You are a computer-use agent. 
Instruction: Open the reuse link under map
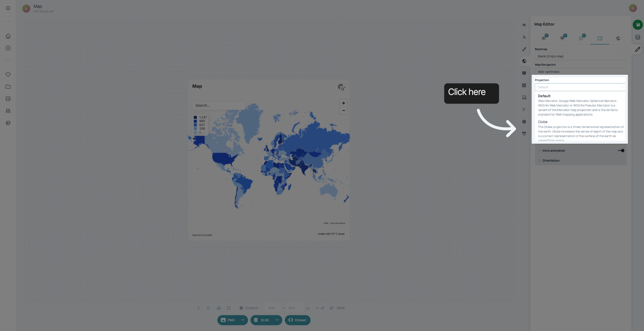point(341,234)
